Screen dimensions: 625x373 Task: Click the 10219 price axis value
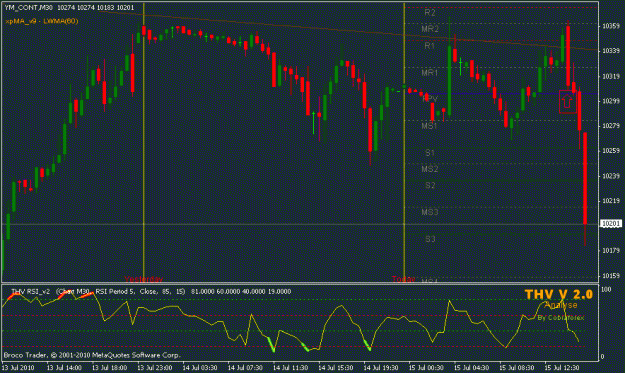(x=611, y=201)
